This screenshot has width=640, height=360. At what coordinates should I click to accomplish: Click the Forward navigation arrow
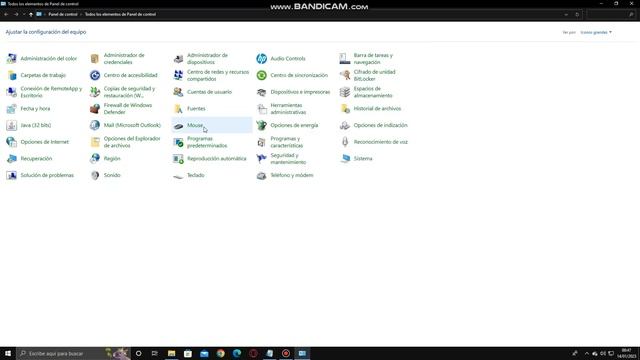click(x=16, y=14)
